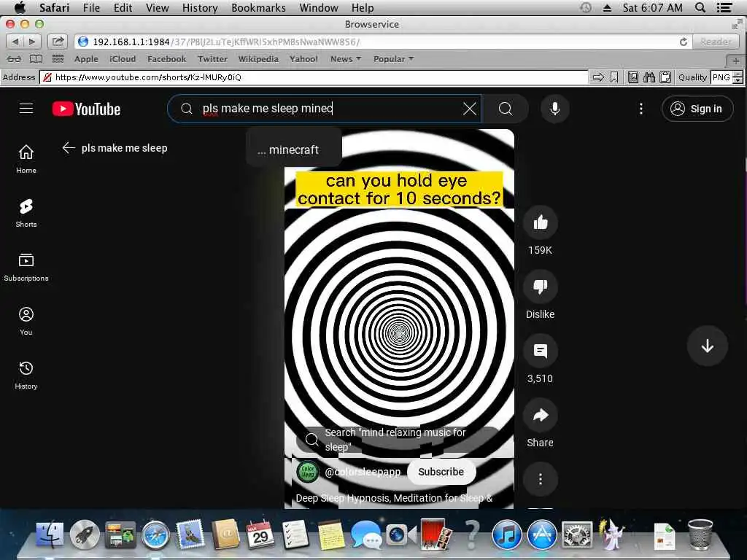Open the YouTube hamburger guide menu

[x=26, y=109]
